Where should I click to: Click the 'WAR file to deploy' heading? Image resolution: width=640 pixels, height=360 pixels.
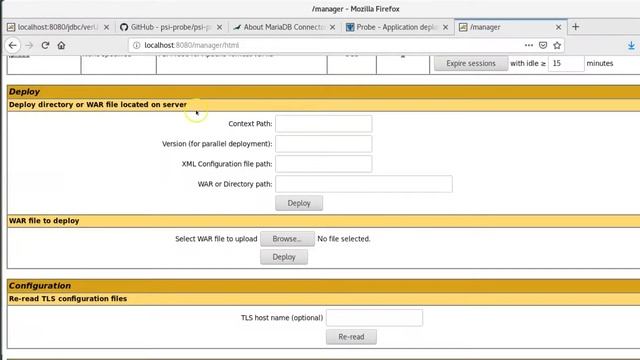pyautogui.click(x=44, y=221)
